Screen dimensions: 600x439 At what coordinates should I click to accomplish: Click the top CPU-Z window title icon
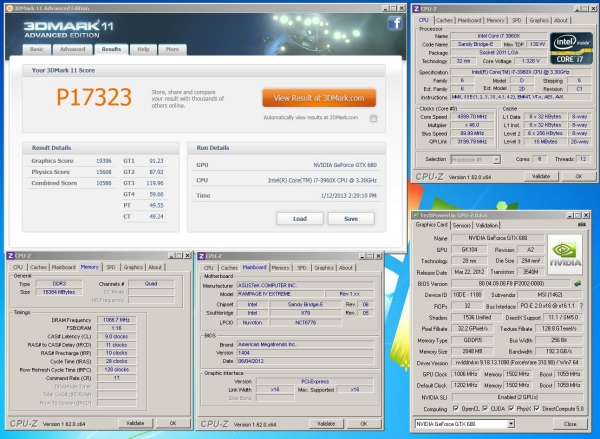tap(416, 8)
